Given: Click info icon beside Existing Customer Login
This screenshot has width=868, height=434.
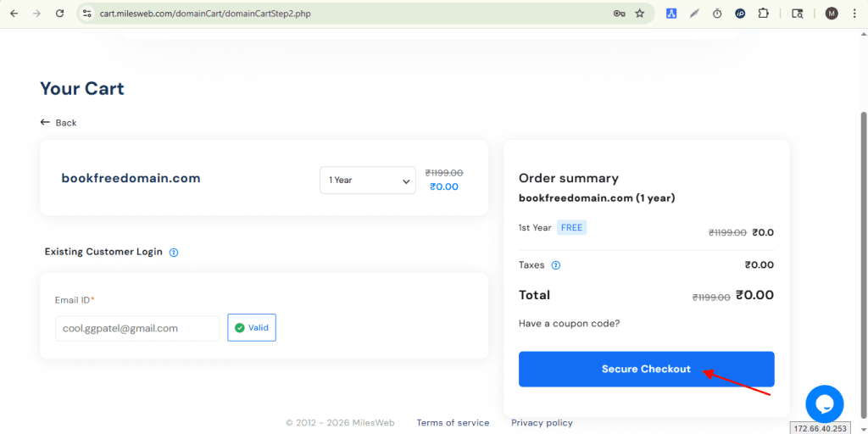Looking at the screenshot, I should point(174,253).
